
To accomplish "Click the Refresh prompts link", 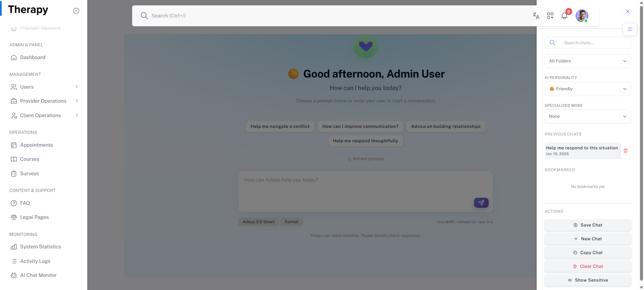I will coord(366,159).
